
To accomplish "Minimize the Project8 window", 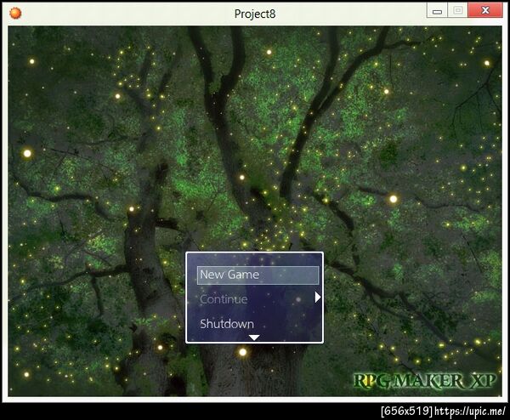I will click(x=437, y=10).
